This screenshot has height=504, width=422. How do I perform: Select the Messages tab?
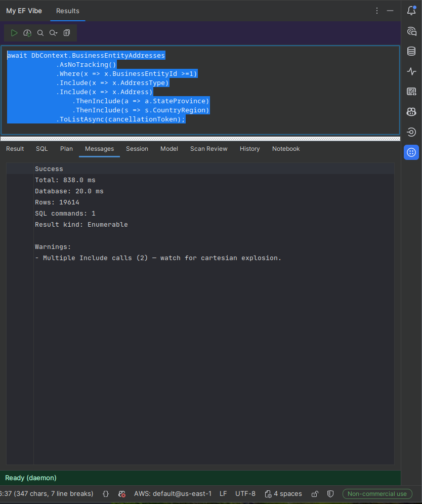tap(99, 149)
